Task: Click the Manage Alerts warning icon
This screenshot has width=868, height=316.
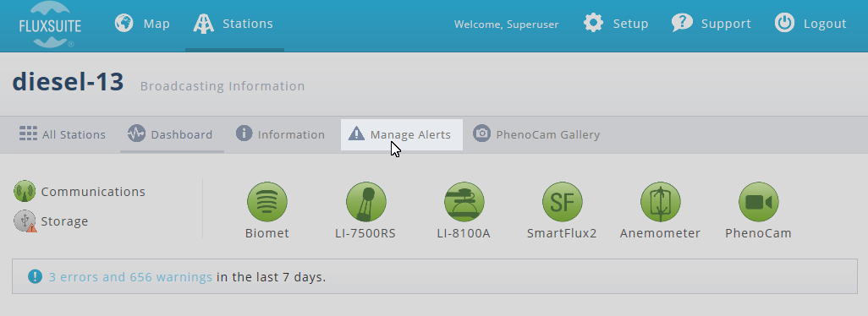Action: click(x=356, y=133)
